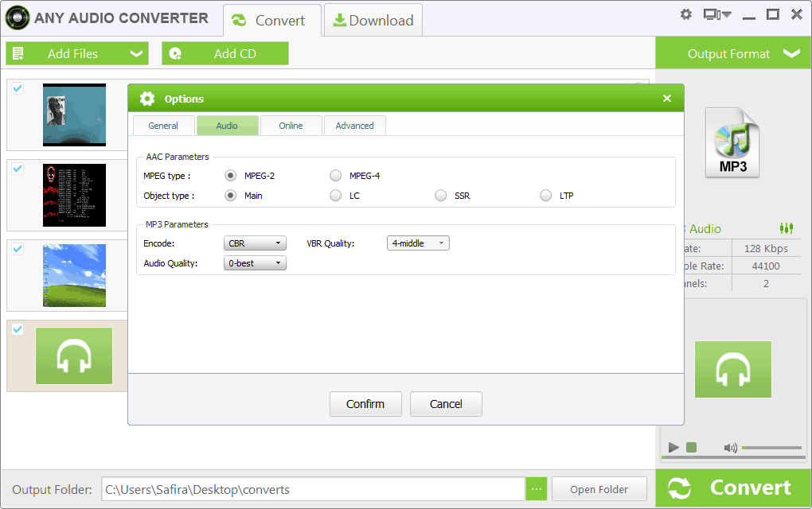Uncheck the second file's checkbox
812x509 pixels.
click(18, 168)
